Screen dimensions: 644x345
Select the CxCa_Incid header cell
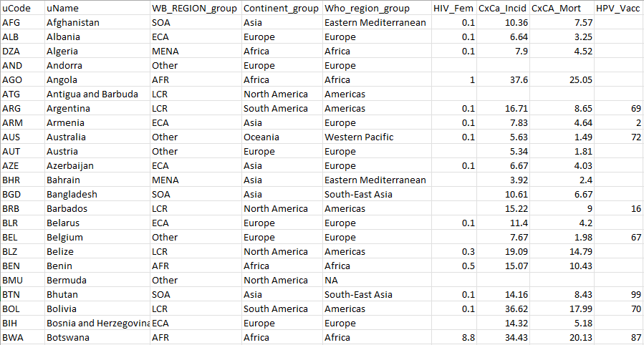503,8
